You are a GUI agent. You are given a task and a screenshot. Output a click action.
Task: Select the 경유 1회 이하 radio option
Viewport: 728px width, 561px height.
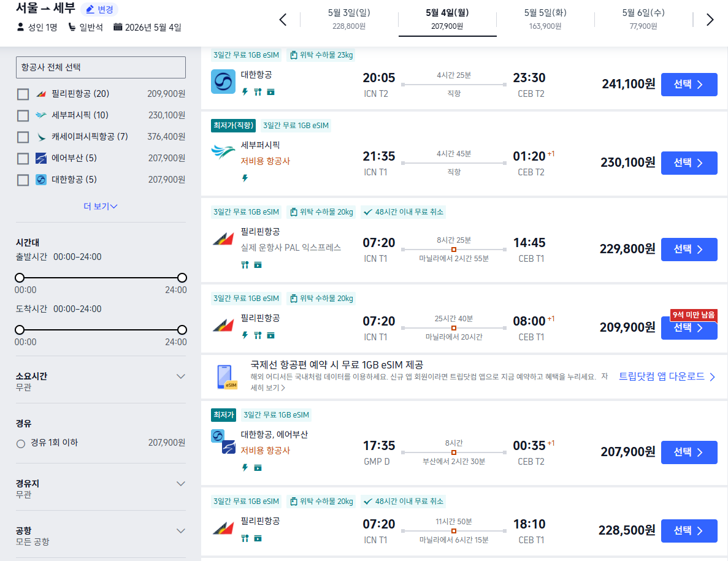[20, 444]
